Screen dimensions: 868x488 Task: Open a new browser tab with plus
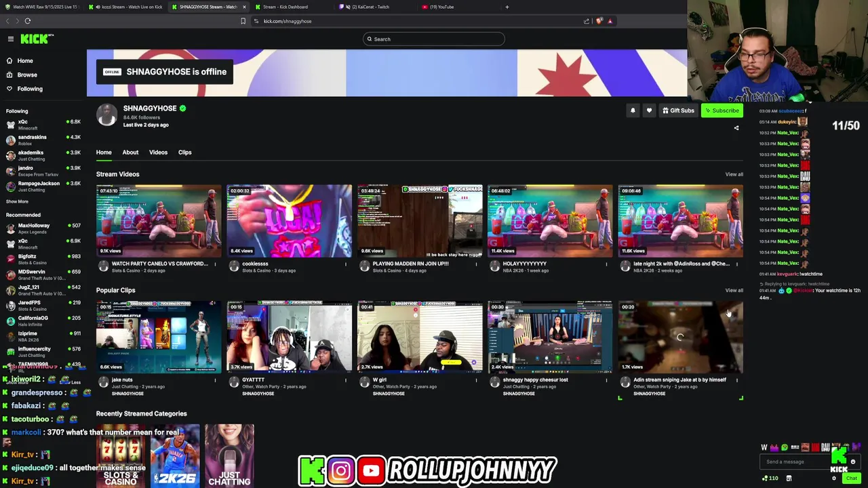click(x=507, y=7)
